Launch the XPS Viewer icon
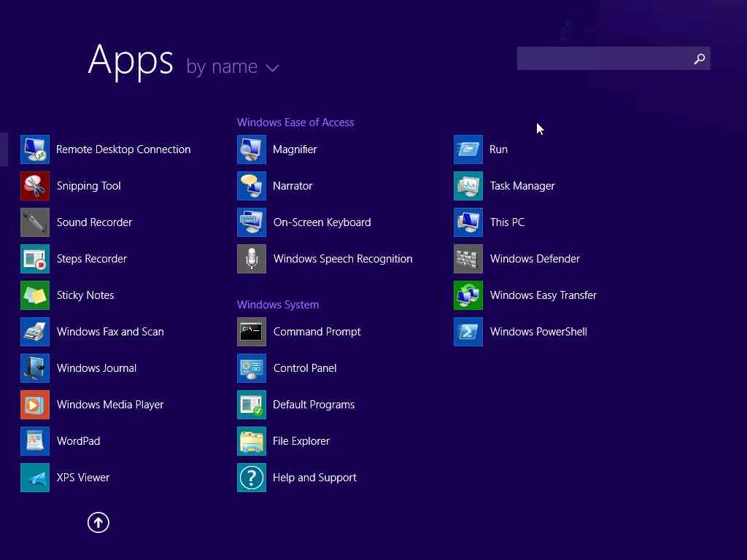The image size is (747, 560). 35,478
